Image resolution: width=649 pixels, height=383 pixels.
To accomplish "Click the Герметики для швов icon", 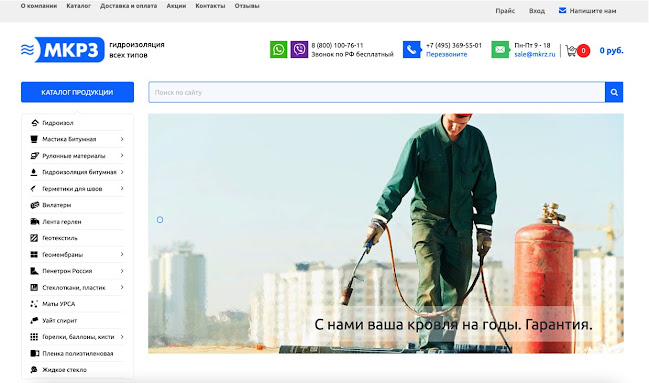I will [34, 188].
